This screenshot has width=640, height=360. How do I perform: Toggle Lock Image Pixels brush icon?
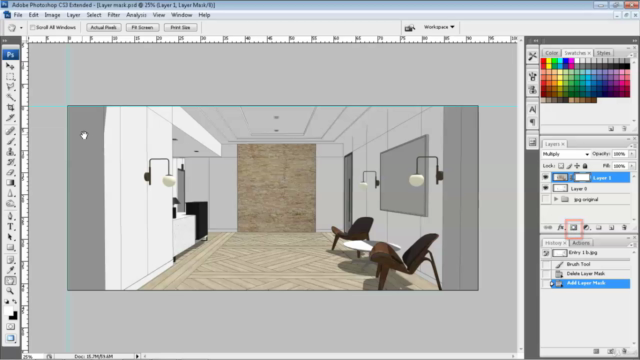coord(569,166)
